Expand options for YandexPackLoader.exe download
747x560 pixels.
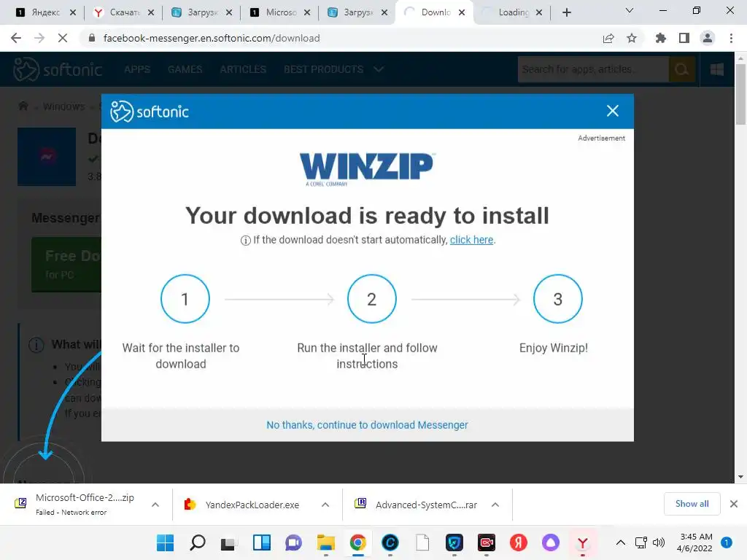325,505
